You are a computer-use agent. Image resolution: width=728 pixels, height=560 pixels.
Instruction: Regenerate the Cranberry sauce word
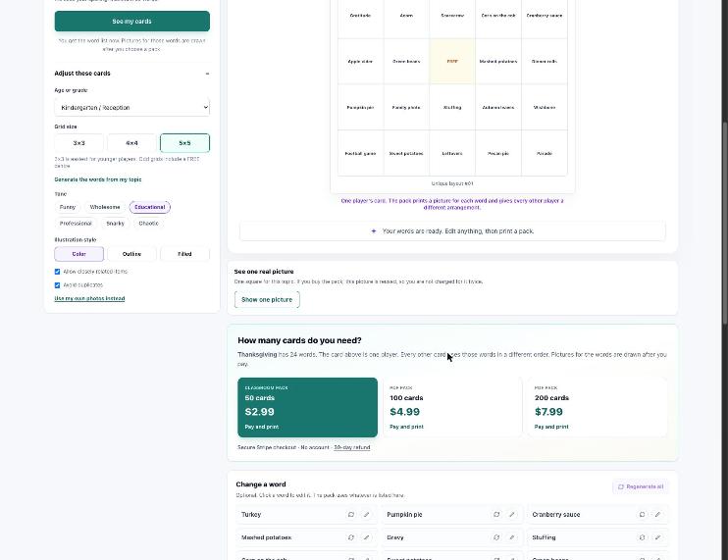coord(642,515)
